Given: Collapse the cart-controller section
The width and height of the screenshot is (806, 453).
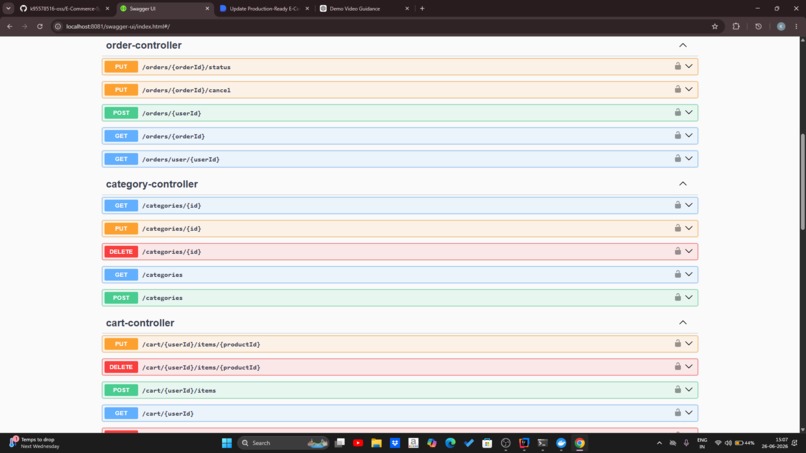Looking at the screenshot, I should 683,322.
